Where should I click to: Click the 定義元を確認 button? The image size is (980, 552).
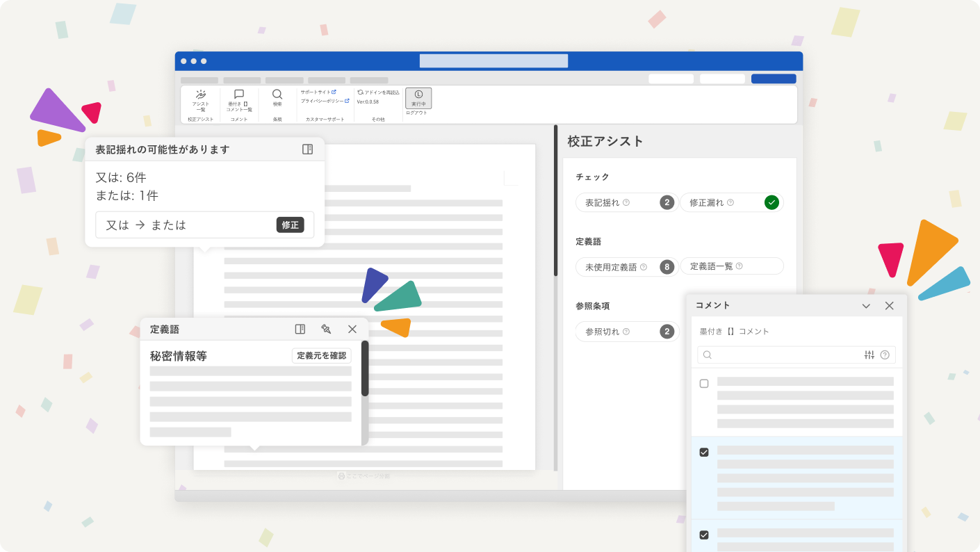[x=321, y=356]
